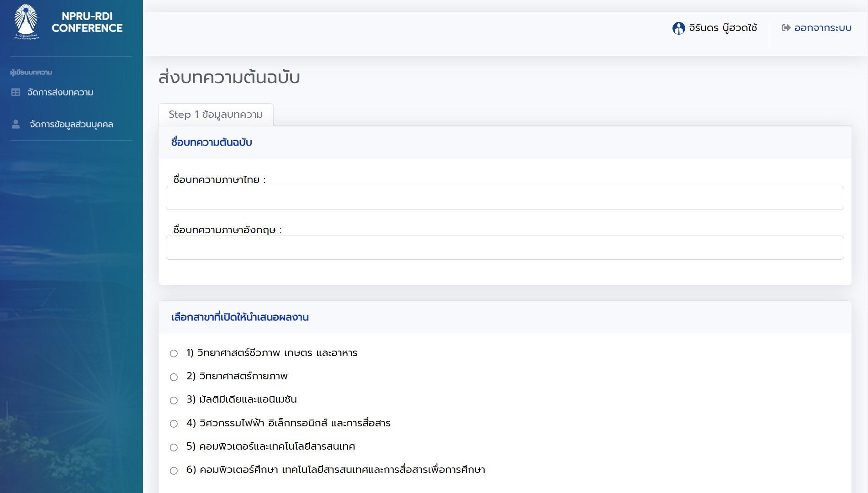Select option 1 วิทยาศาสตร์ชีวภาพ เกษตร และอาหาร
868x493 pixels.
tap(174, 353)
